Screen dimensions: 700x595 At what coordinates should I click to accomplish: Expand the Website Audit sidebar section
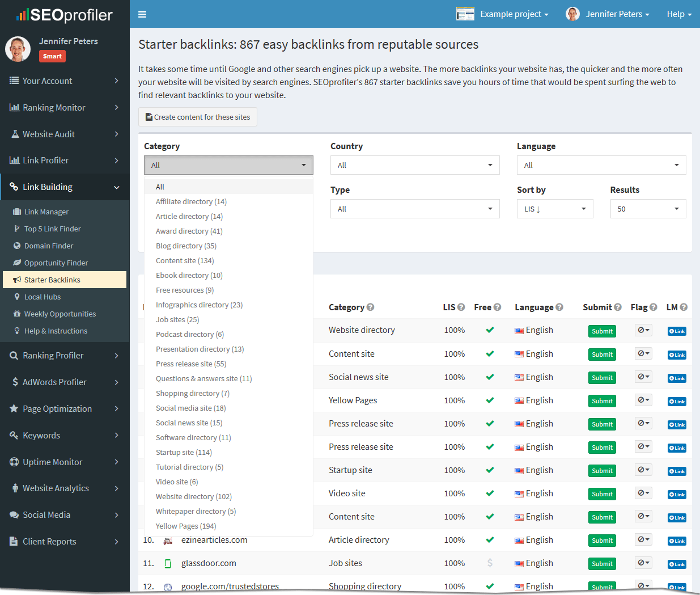coord(65,134)
